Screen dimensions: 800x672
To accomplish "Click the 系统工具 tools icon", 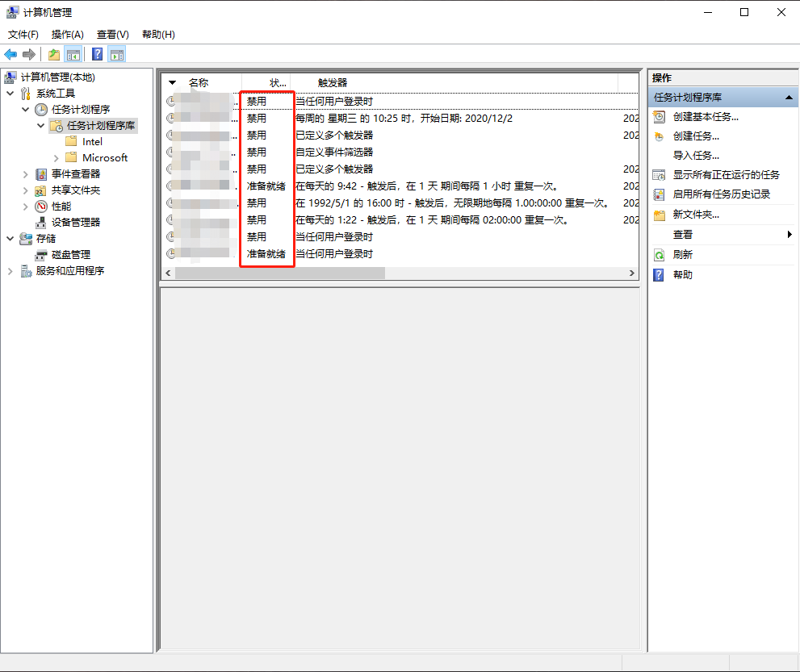I will tap(26, 94).
